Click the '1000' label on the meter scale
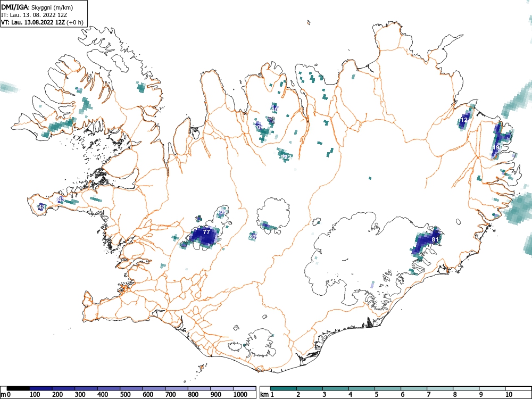 [240, 395]
